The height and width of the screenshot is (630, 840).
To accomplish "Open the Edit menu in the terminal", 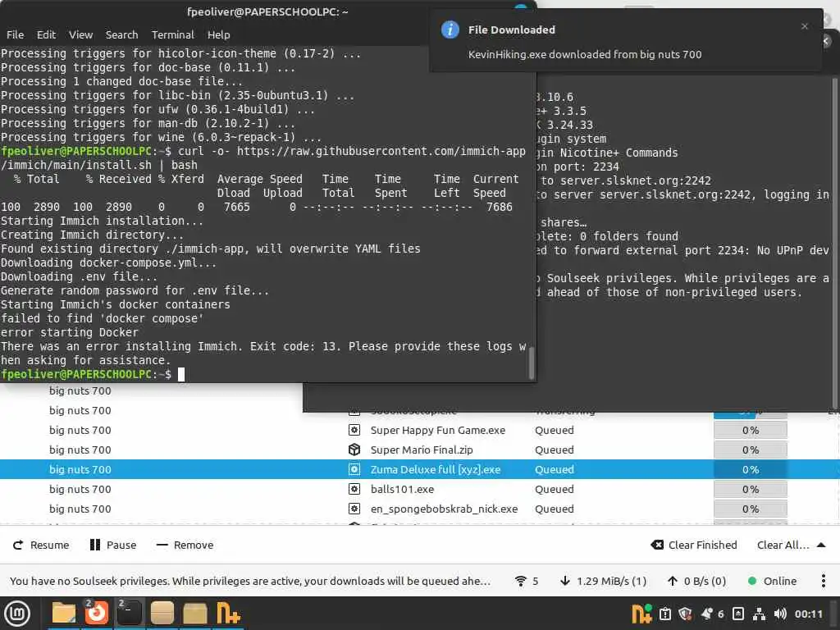I will pyautogui.click(x=46, y=34).
